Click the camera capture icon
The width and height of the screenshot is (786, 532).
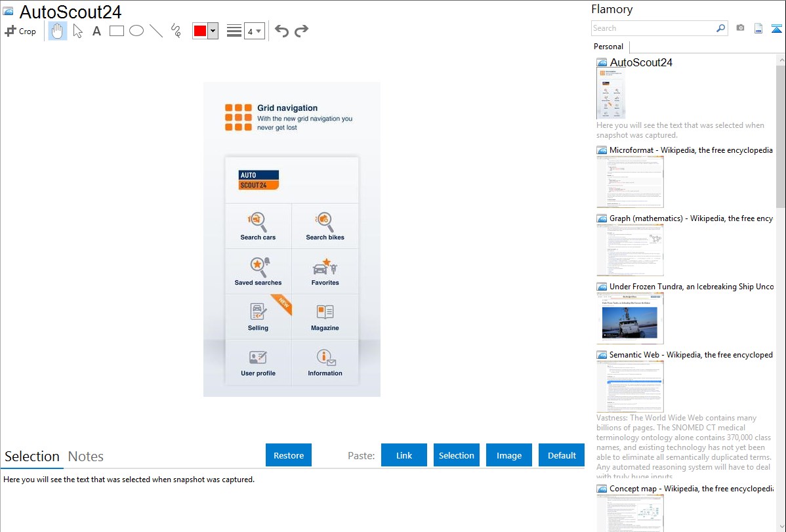click(740, 28)
